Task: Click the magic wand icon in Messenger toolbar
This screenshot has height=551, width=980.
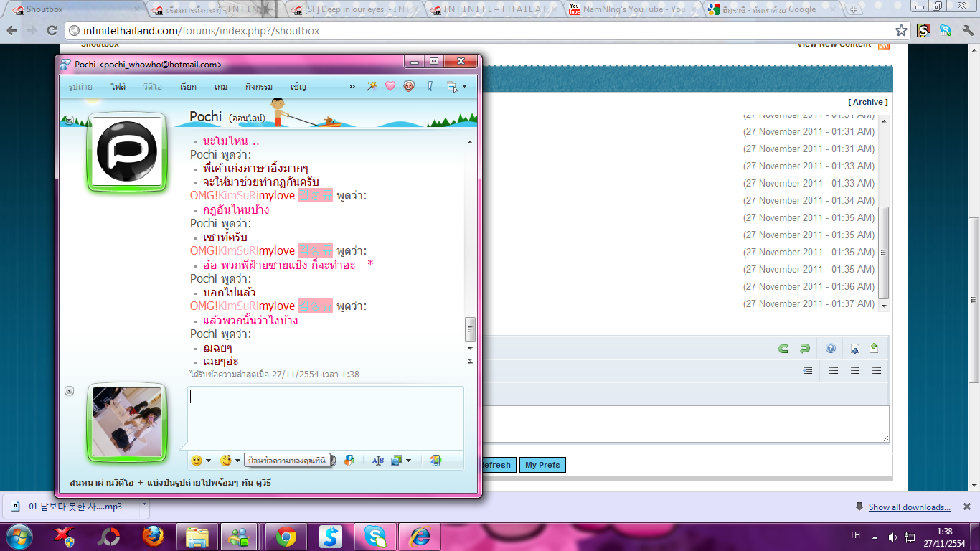Action: tap(372, 86)
